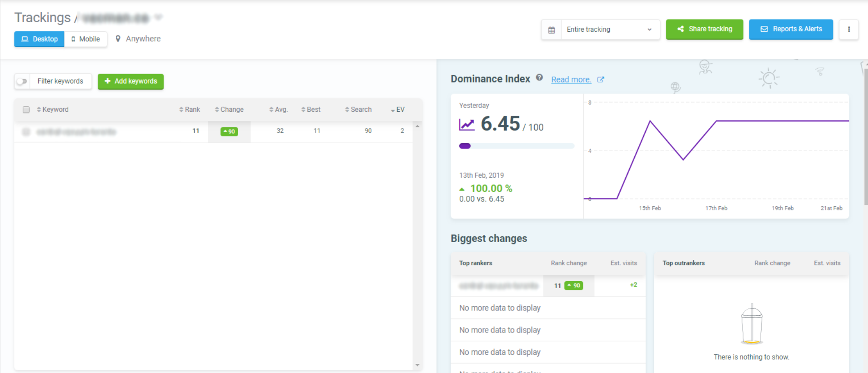This screenshot has width=868, height=373.
Task: Click the calendar icon beside Entire tracking
Action: 552,30
